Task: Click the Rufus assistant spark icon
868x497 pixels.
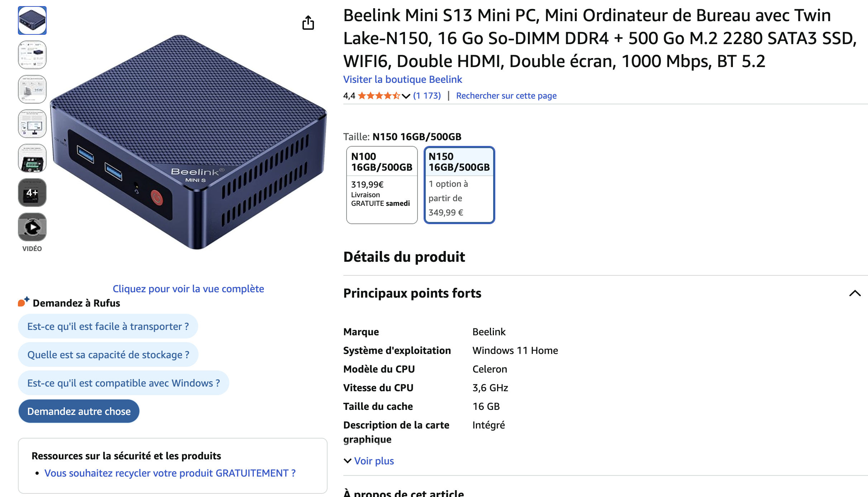Action: tap(23, 302)
